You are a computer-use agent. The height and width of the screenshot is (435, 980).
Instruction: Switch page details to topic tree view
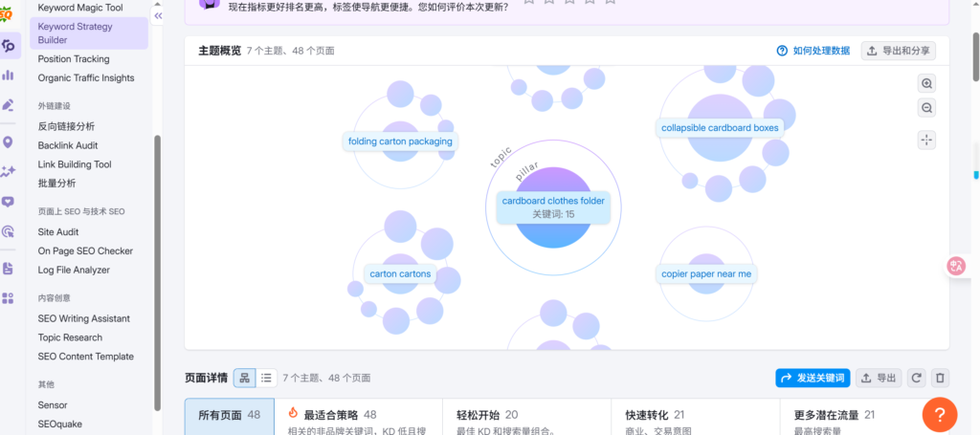pos(244,378)
